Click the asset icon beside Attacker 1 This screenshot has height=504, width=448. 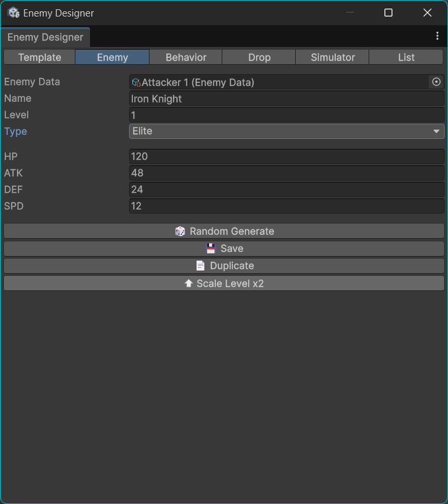click(x=136, y=83)
